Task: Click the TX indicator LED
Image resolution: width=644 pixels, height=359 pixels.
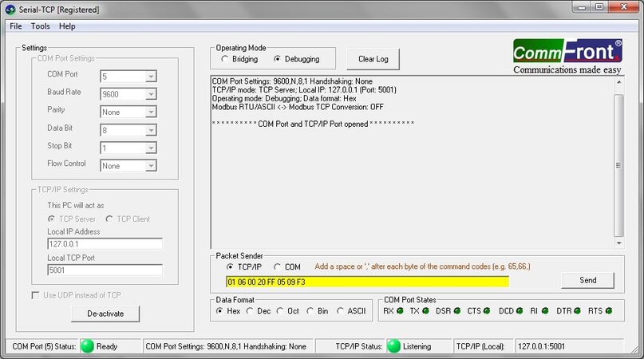Action: [425, 311]
